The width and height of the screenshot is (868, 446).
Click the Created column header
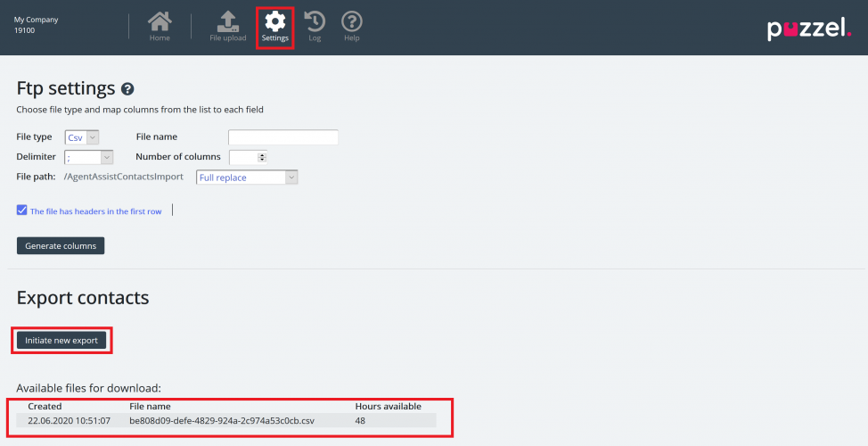pyautogui.click(x=45, y=406)
